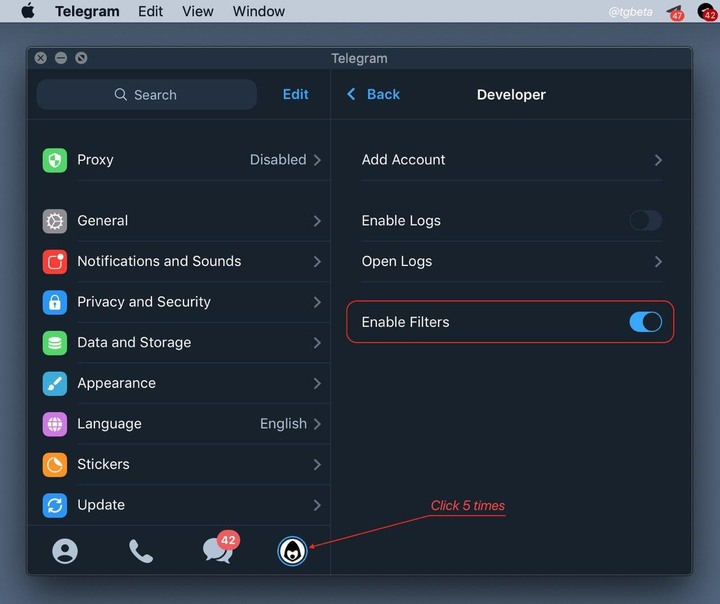Image resolution: width=720 pixels, height=604 pixels.
Task: Expand Language English chevron
Action: (317, 423)
